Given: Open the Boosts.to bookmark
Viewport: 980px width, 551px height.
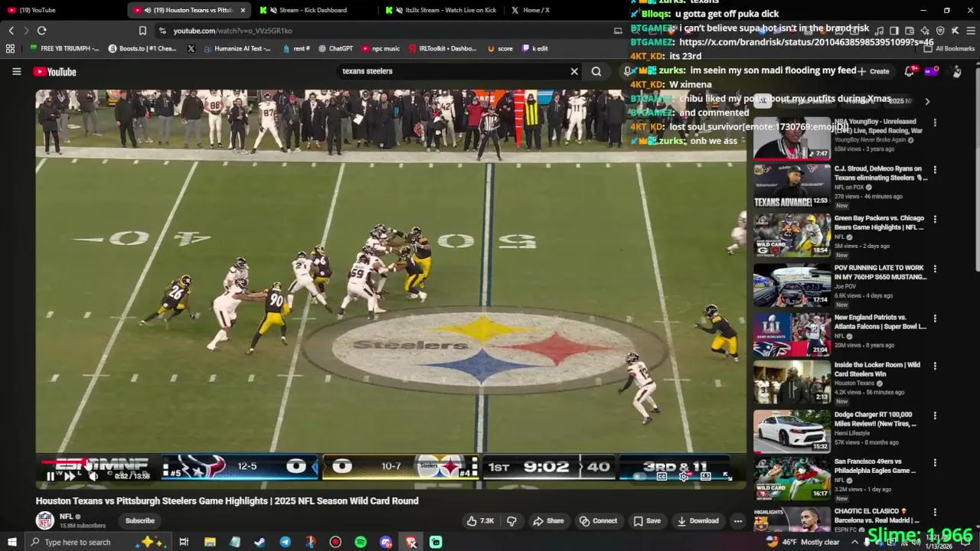Looking at the screenshot, I should click(142, 48).
